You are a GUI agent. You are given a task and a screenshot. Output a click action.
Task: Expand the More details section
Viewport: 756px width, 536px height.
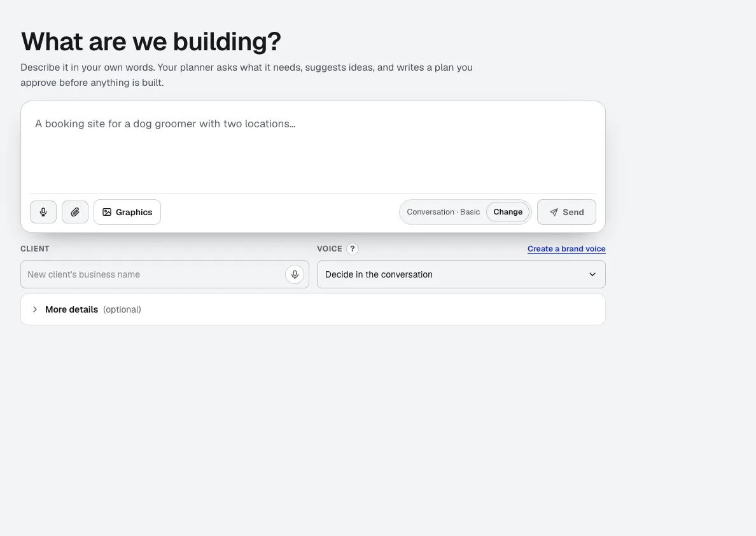click(313, 309)
